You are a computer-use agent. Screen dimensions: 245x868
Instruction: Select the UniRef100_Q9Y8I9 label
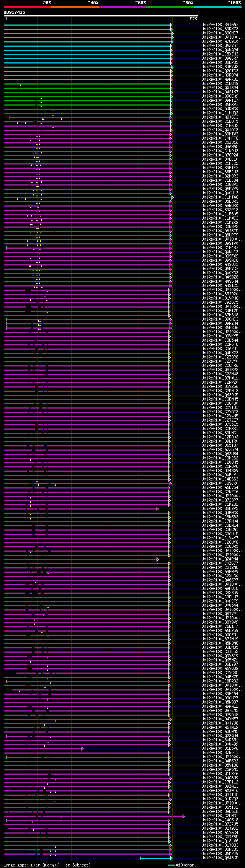(220, 656)
